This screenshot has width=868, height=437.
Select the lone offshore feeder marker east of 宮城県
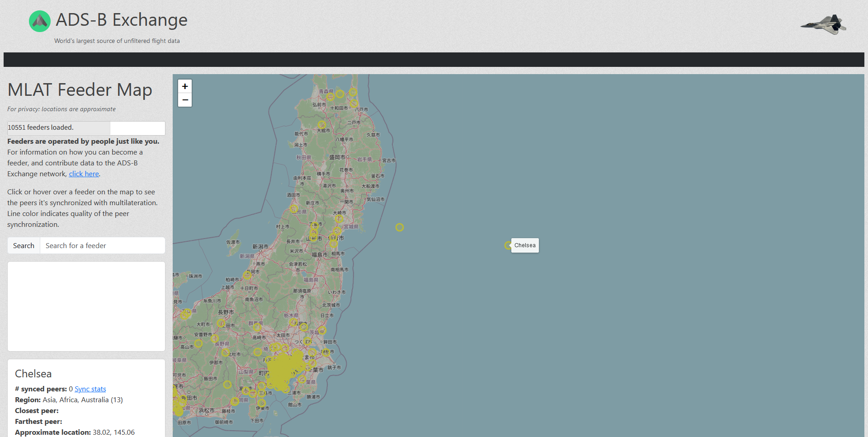(x=400, y=227)
